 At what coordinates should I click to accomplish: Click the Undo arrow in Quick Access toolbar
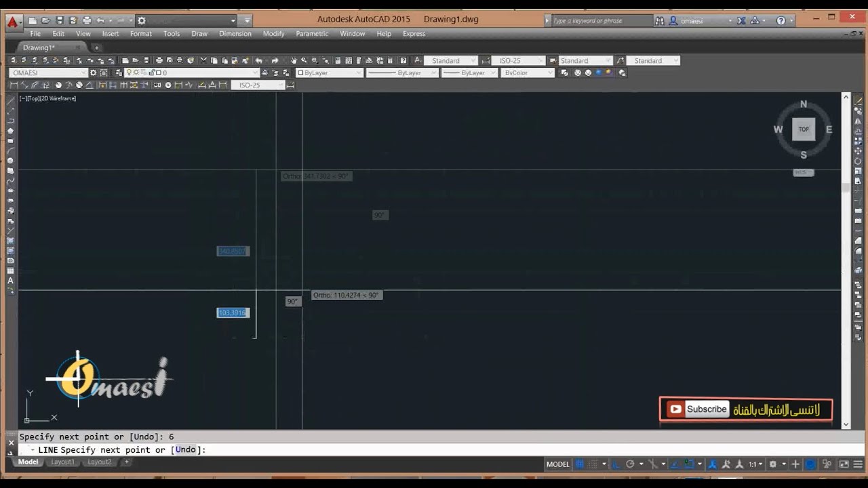(100, 20)
